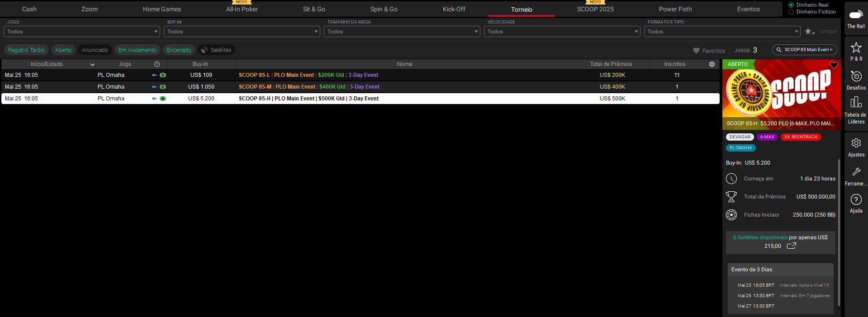Open Tabela de Líderes chart icon
The width and height of the screenshot is (868, 317).
(856, 102)
